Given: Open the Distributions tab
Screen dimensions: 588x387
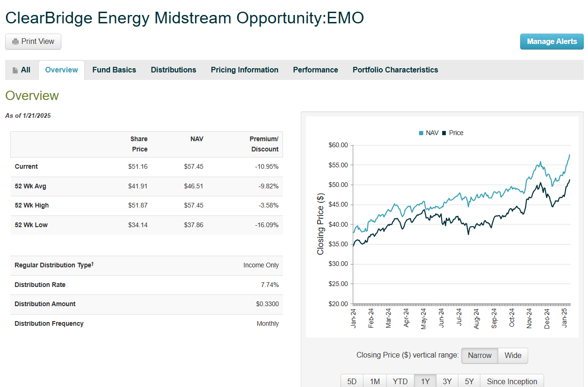Looking at the screenshot, I should (174, 70).
